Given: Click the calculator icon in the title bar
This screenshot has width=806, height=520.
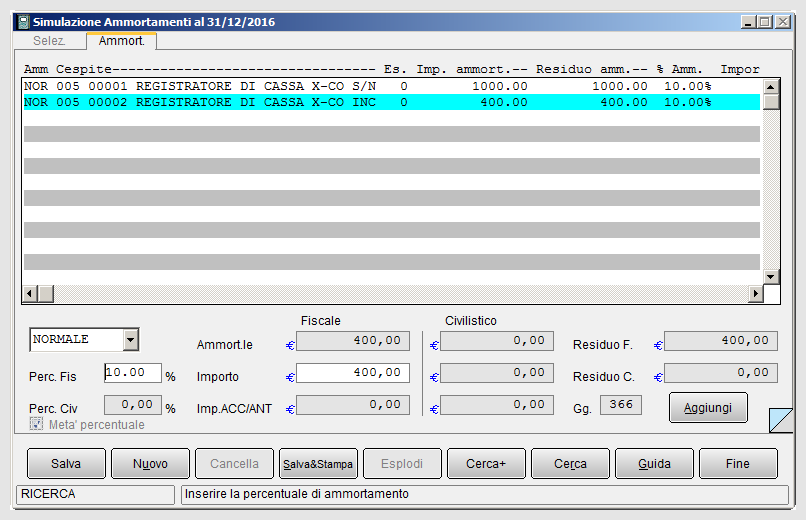Looking at the screenshot, I should [23, 22].
